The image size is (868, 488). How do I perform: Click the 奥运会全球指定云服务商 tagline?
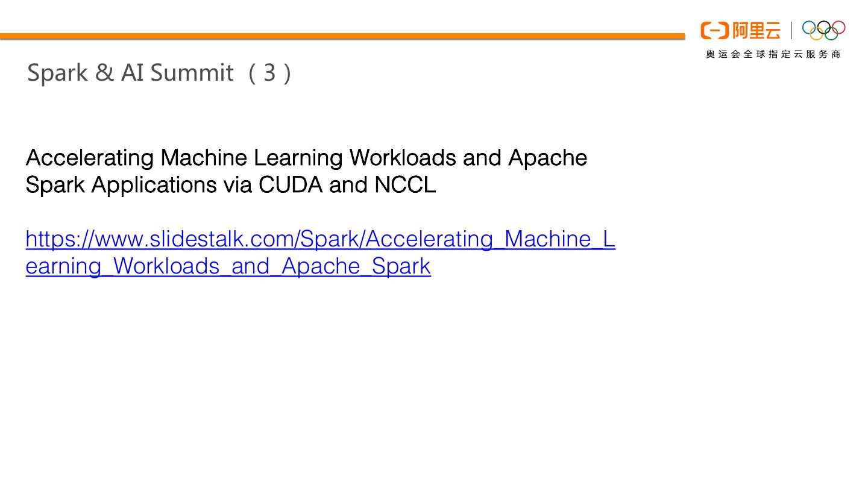(x=773, y=54)
